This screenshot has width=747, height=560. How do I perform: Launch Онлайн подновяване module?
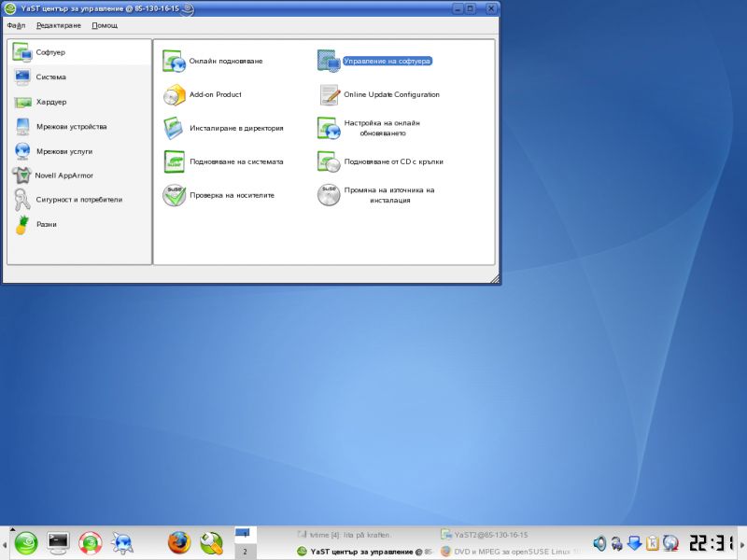click(x=213, y=61)
